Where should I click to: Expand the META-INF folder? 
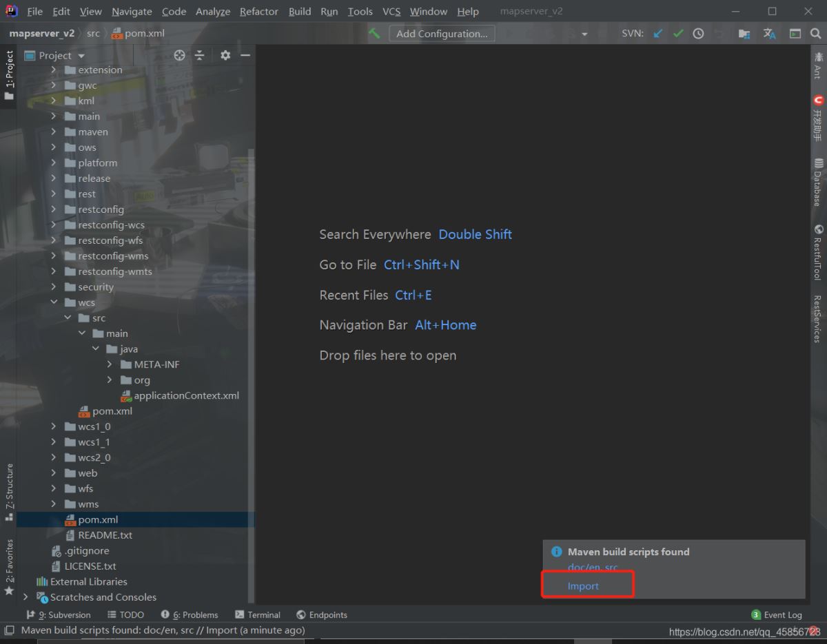(110, 364)
